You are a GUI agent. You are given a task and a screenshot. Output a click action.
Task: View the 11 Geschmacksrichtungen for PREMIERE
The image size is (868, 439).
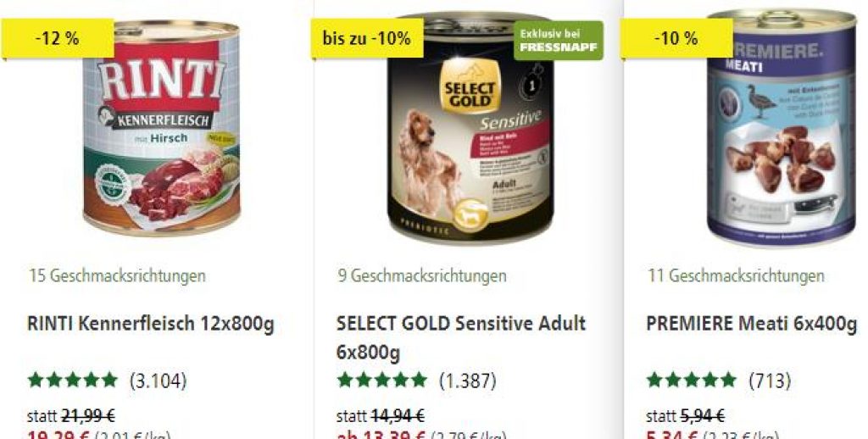point(736,275)
